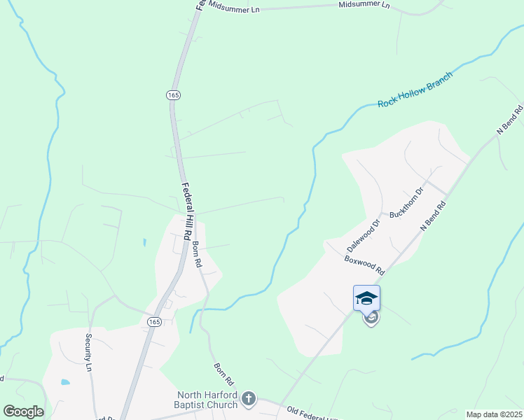
Task: Click the right Midsummer Ln label
Action: (x=364, y=5)
